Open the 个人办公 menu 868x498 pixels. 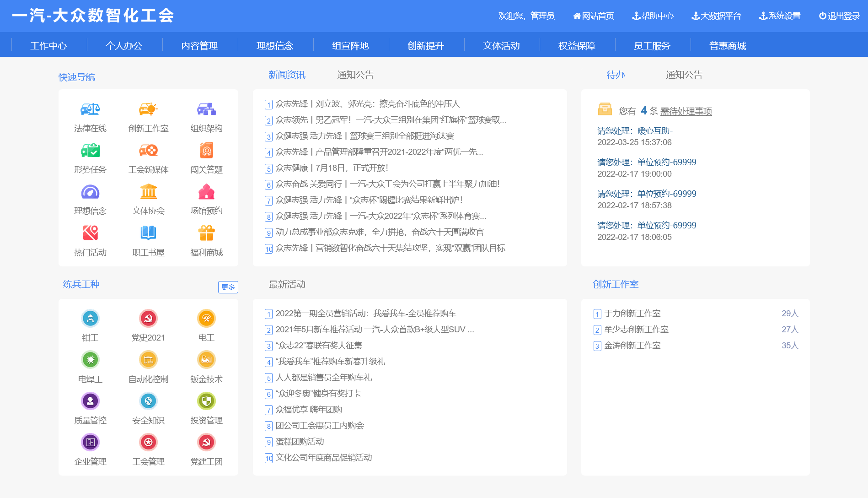tap(124, 46)
